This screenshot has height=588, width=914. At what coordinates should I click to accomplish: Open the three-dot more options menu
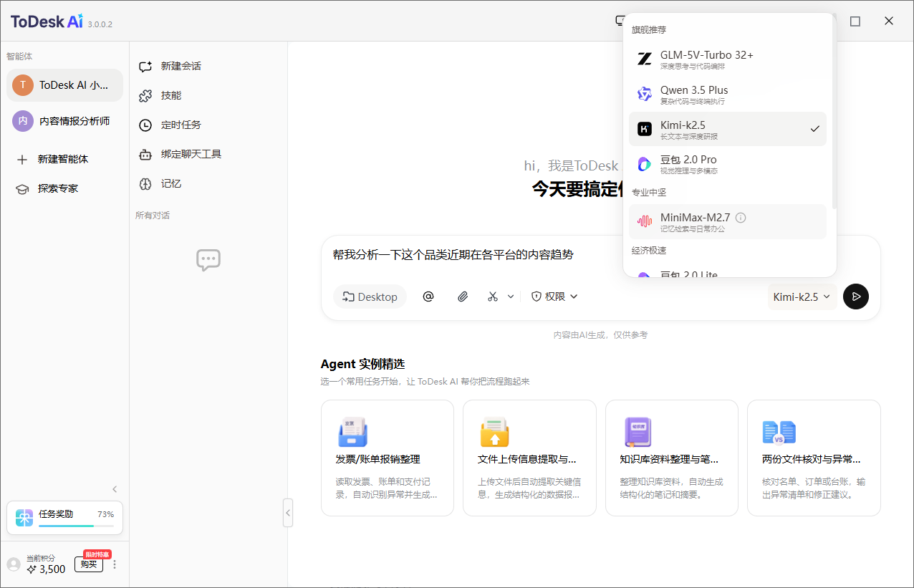[115, 564]
